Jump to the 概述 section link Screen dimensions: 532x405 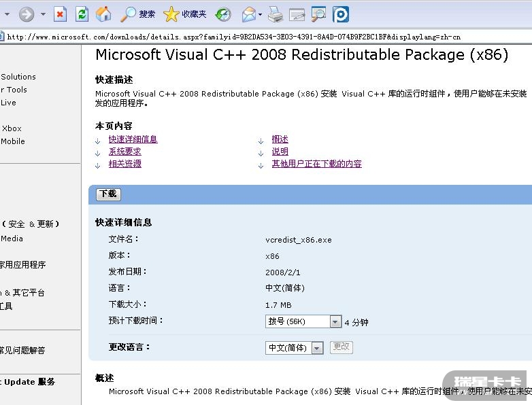[280, 139]
